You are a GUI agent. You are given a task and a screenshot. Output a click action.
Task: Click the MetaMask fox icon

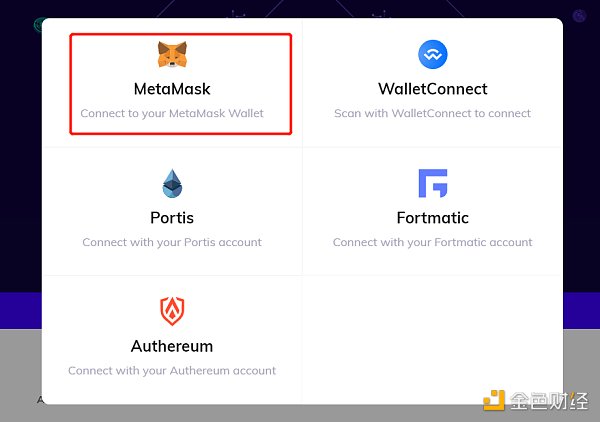click(x=172, y=54)
